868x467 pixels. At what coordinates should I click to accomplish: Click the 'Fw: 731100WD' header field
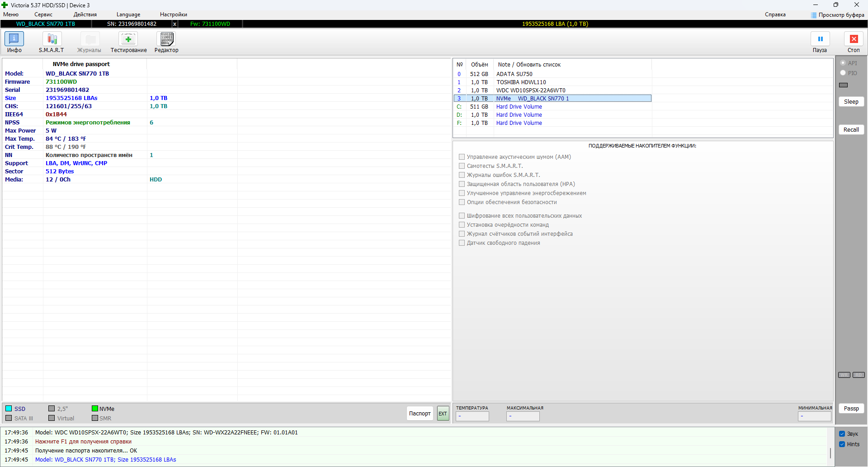[210, 24]
